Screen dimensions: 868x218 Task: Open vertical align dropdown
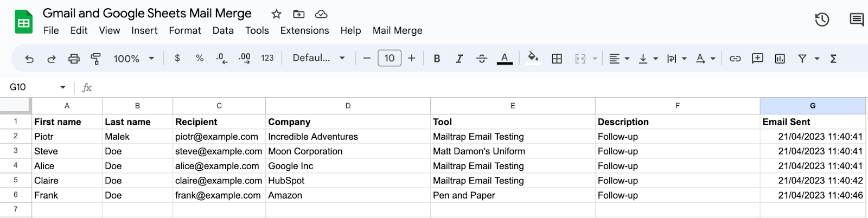[648, 59]
